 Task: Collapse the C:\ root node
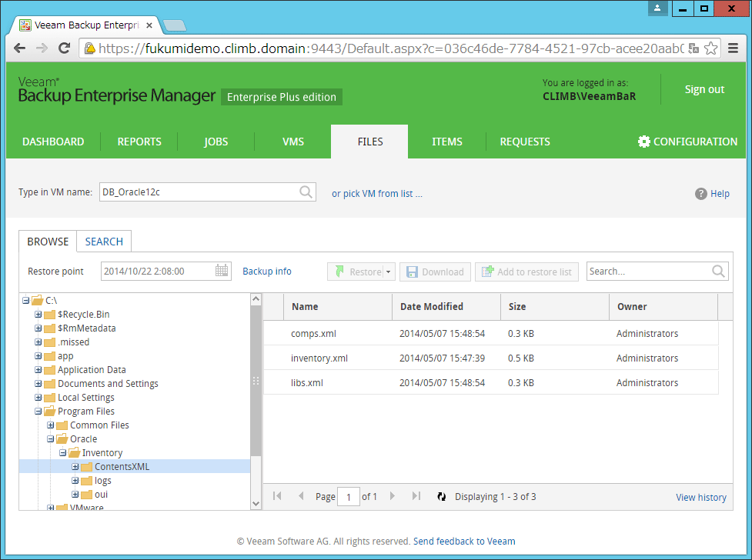point(26,301)
